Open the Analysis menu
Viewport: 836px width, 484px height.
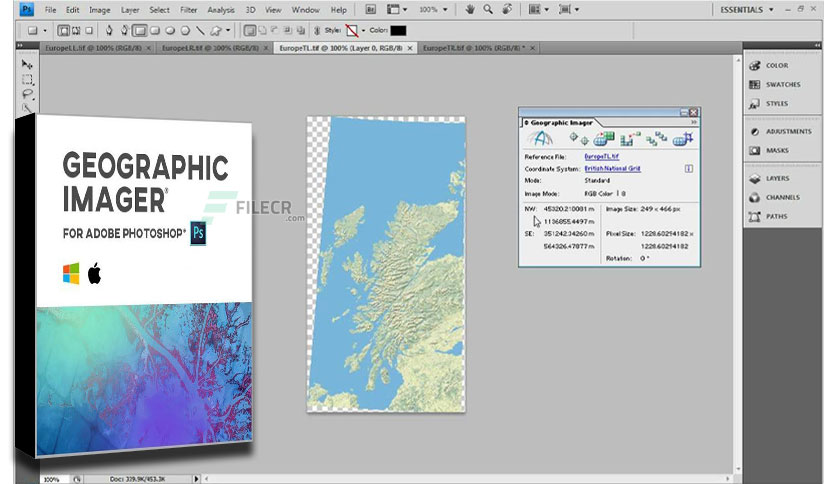click(221, 10)
